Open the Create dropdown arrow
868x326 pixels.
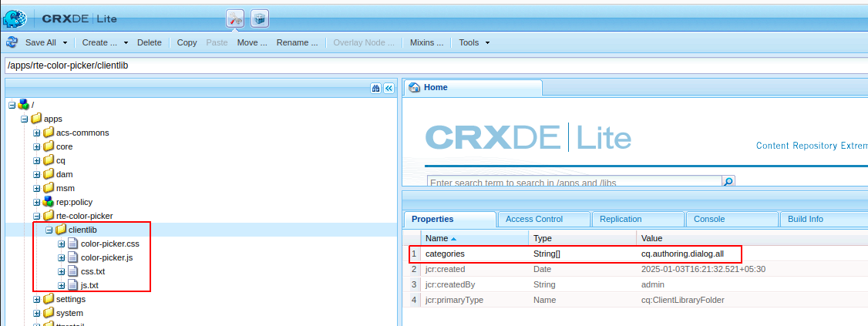(x=126, y=42)
